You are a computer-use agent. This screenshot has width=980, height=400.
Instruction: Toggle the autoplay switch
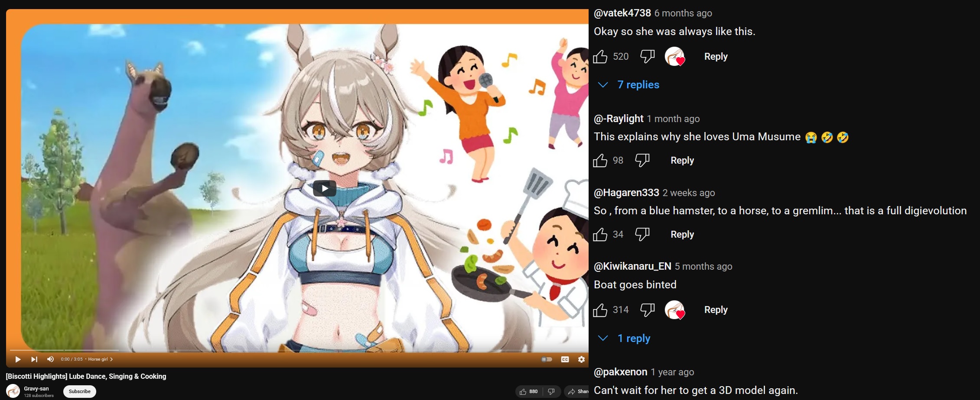(x=547, y=359)
